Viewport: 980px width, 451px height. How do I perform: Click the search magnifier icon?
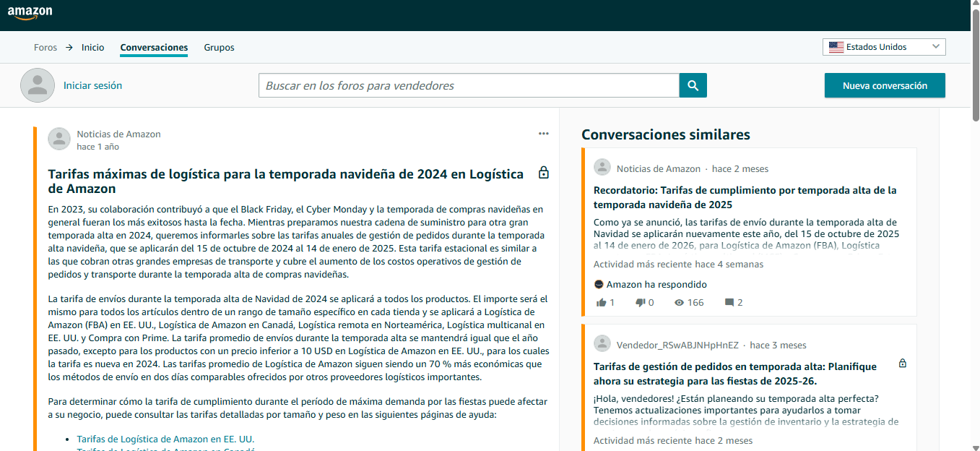(693, 85)
